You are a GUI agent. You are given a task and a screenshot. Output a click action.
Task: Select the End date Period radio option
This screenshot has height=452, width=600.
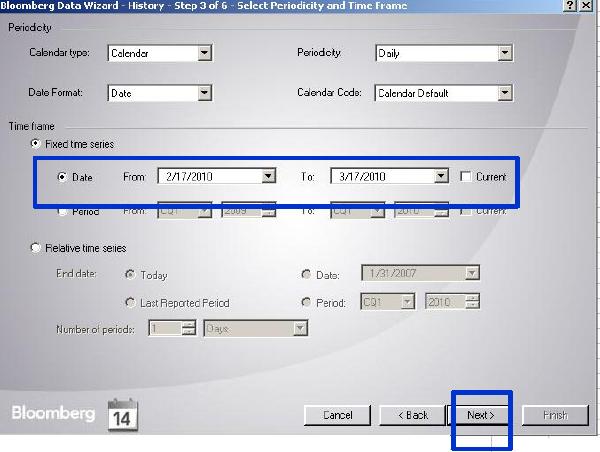306,303
